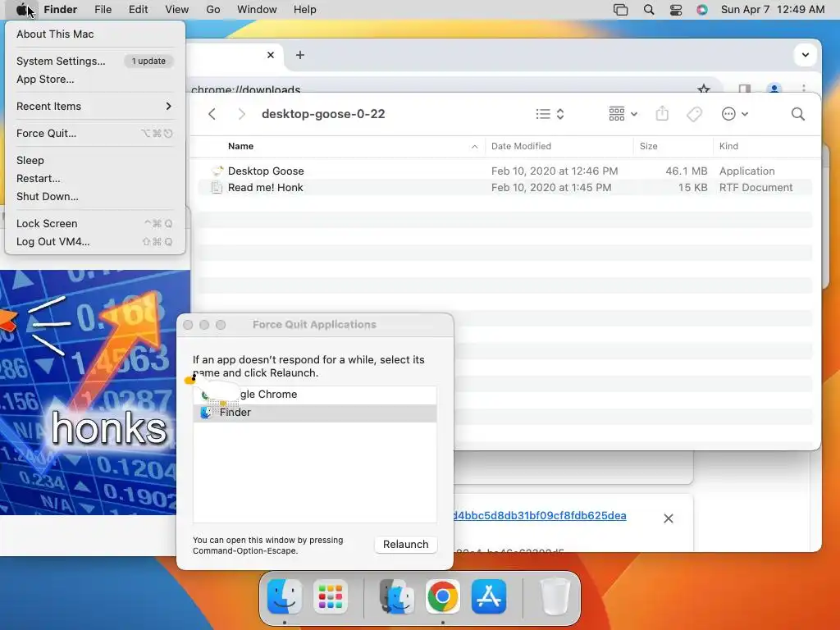The image size is (840, 630).
Task: Choose Shut Down from Apple menu
Action: coord(95,197)
